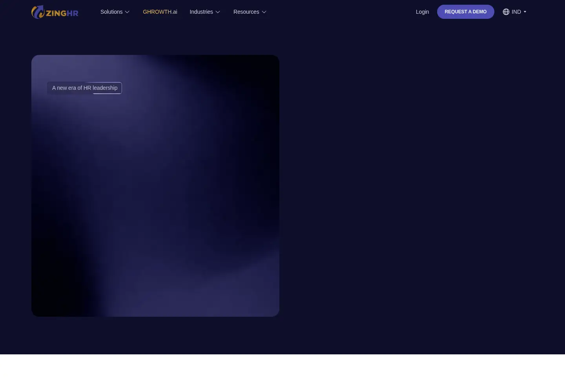Open the IND region selector caret
This screenshot has width=565, height=392.
pos(525,12)
